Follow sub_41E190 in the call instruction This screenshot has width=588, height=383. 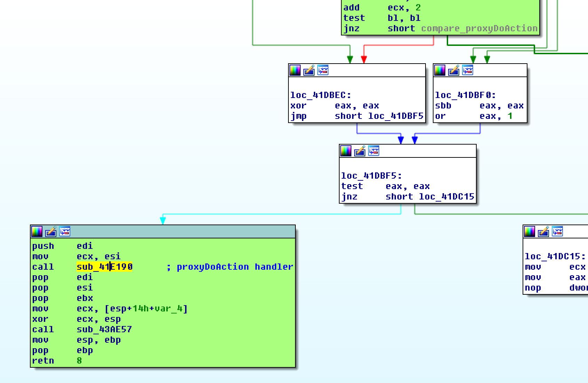coord(104,267)
